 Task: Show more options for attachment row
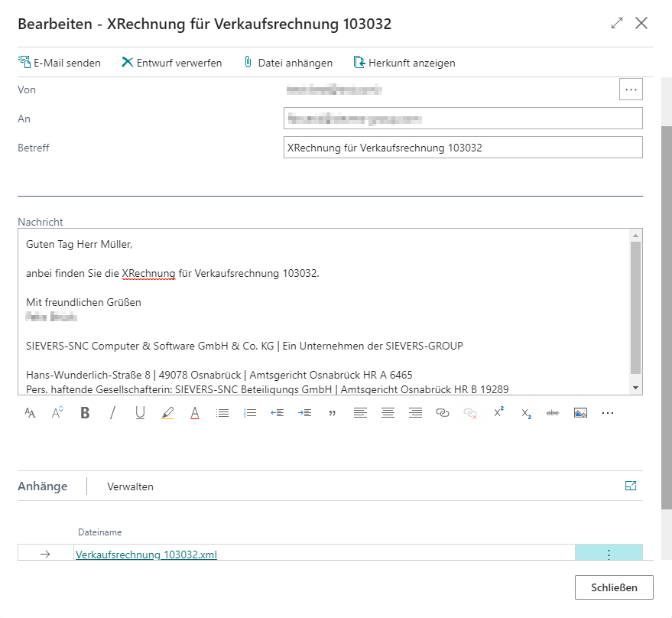[609, 555]
